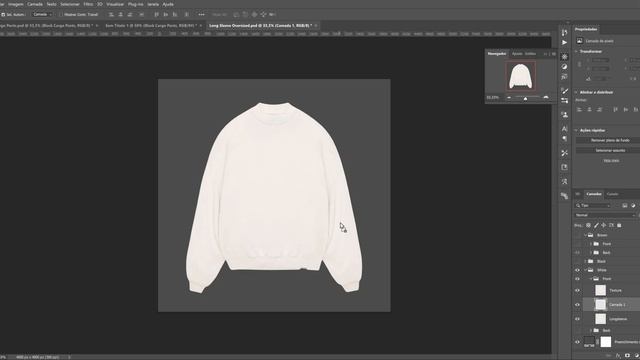
Task: Click the Preenchimento layer mask thumbnail
Action: (606, 342)
